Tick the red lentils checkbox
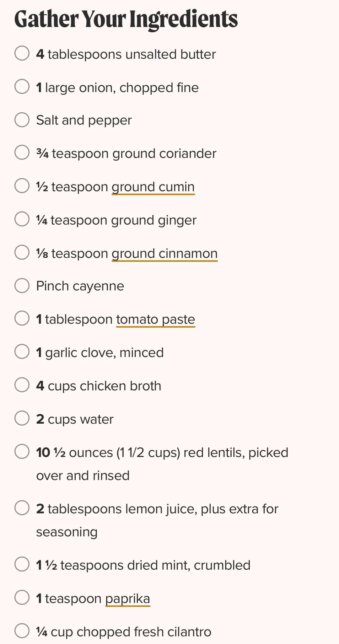339x644 pixels. tap(22, 452)
